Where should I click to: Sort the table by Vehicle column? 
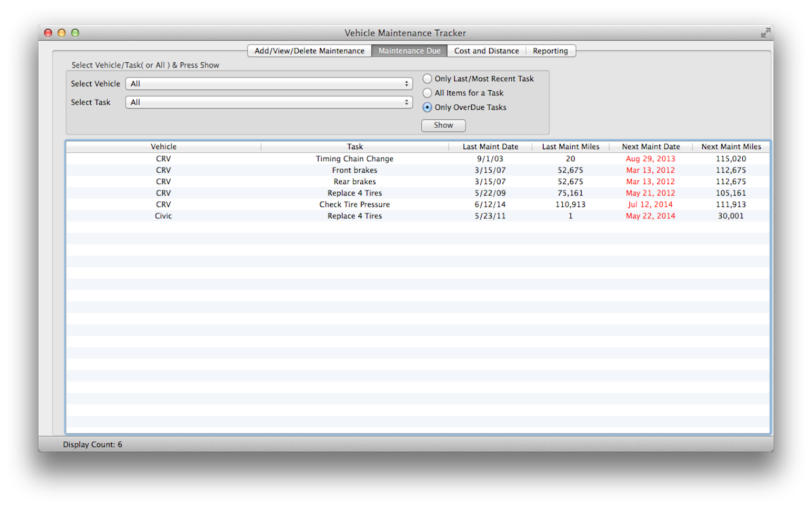click(x=163, y=146)
